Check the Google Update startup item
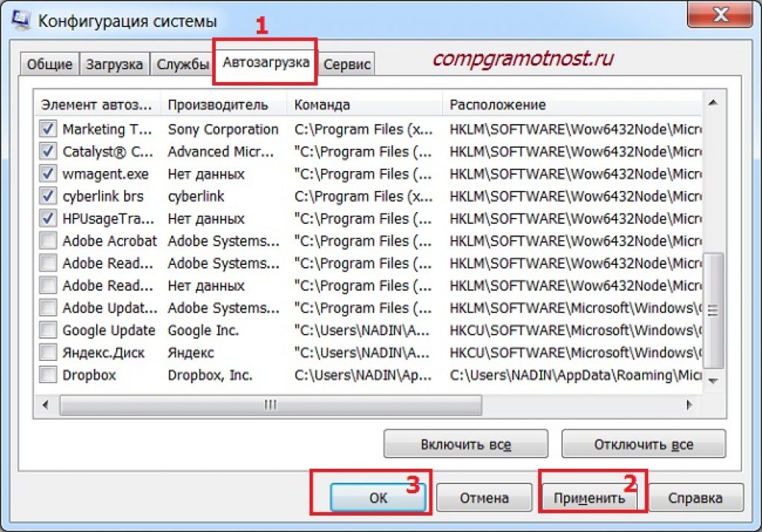The image size is (762, 532). (x=48, y=330)
